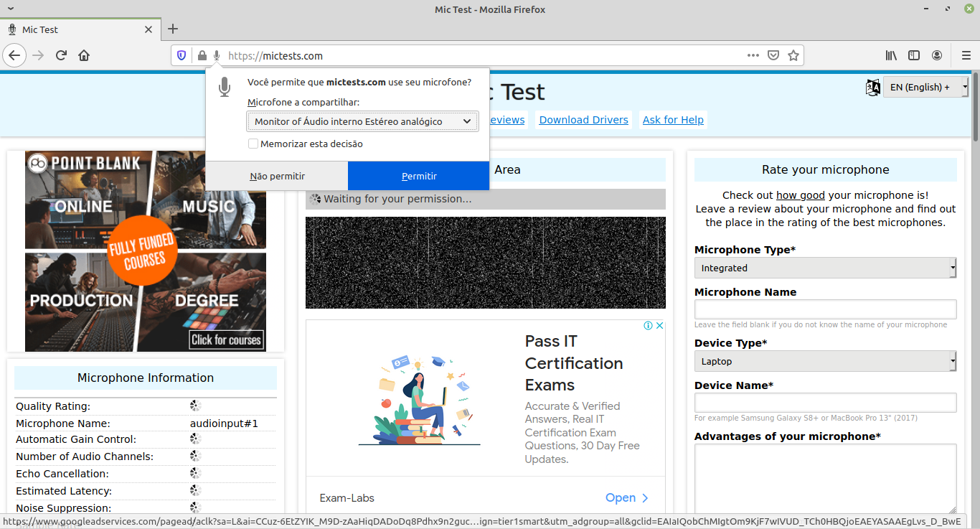The width and height of the screenshot is (980, 529).
Task: Click the Não permitir button
Action: point(277,176)
